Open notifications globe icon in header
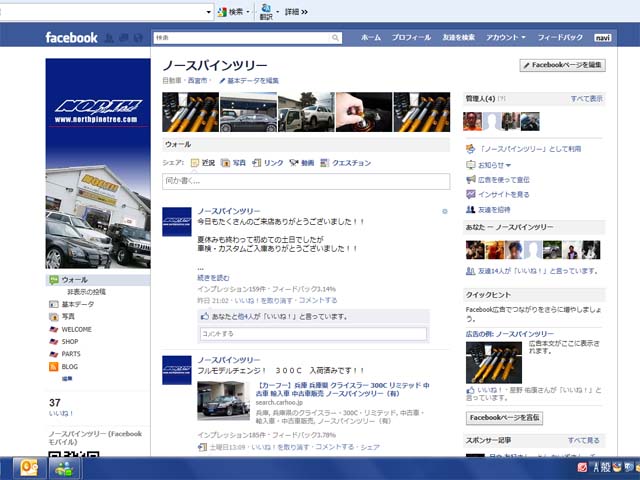Image resolution: width=640 pixels, height=480 pixels. [x=138, y=38]
